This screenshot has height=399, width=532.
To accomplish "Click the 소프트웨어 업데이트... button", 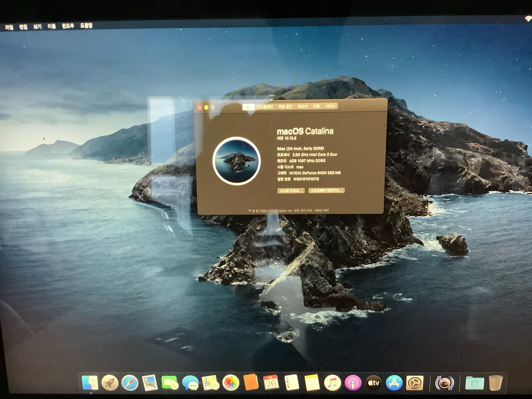I will [x=326, y=191].
